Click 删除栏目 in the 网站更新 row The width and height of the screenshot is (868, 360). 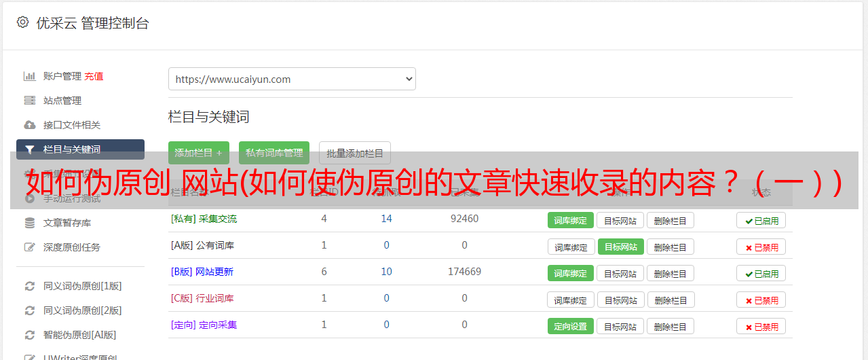tap(670, 273)
